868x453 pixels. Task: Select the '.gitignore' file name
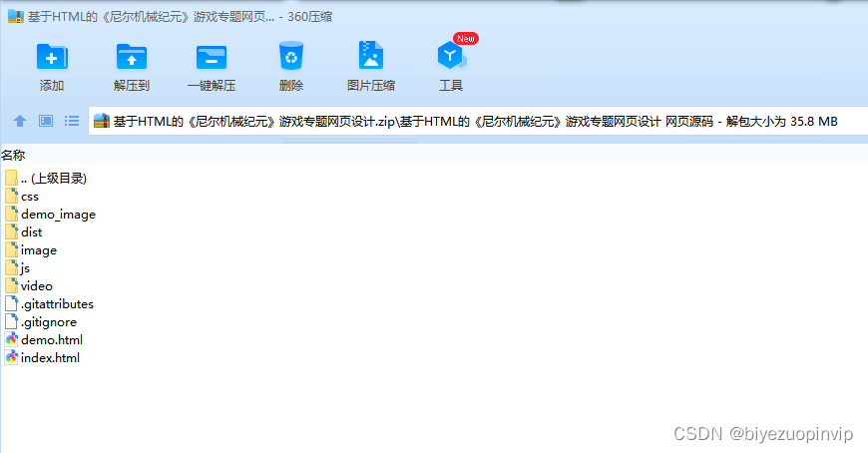[49, 322]
